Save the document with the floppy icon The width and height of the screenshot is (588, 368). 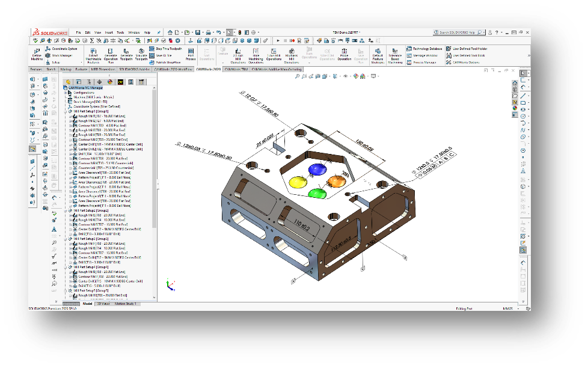198,32
